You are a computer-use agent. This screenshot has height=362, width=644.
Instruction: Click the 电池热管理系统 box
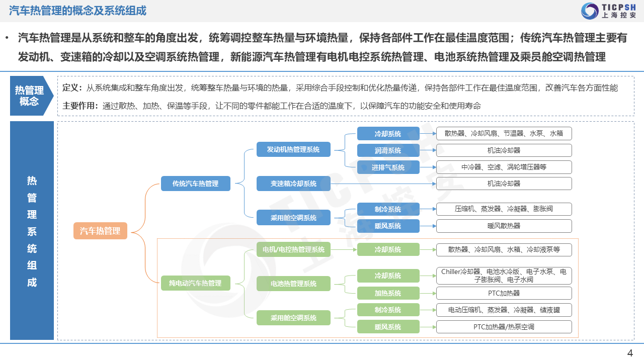coord(293,284)
